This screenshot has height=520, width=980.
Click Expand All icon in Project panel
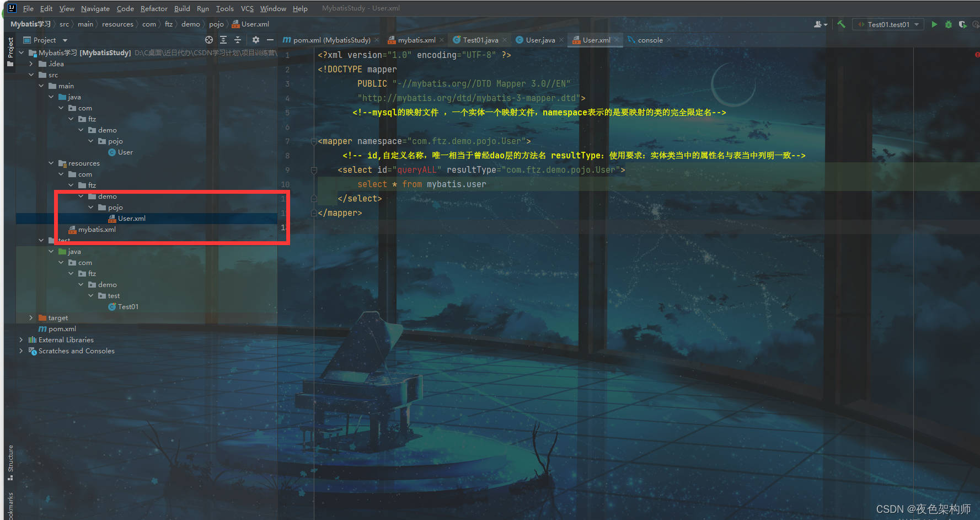point(223,40)
